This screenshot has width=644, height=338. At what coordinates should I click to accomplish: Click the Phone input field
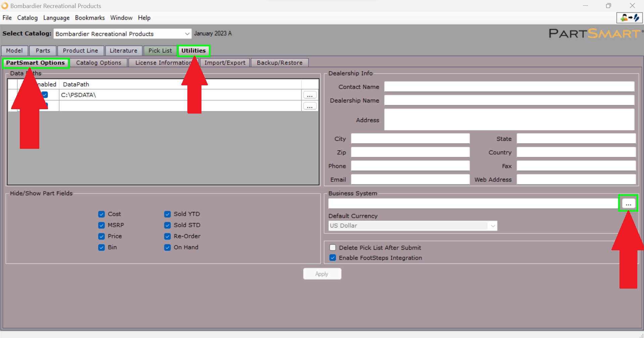(410, 166)
